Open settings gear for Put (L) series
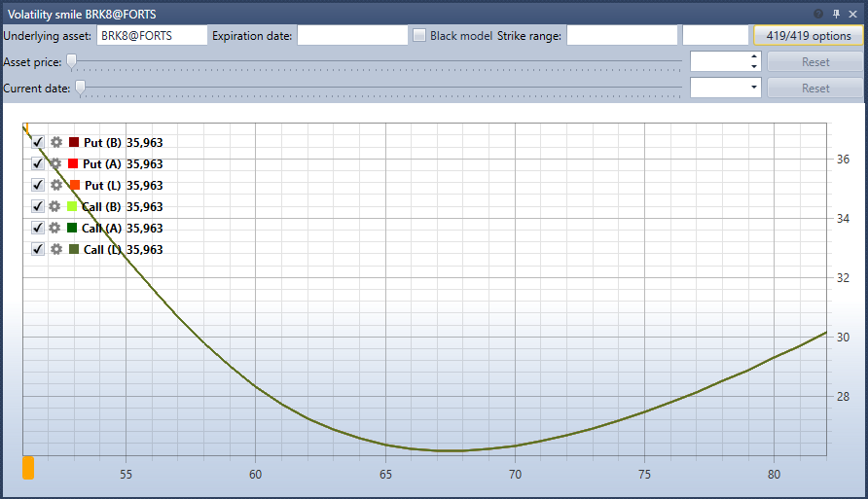The image size is (868, 499). click(x=56, y=185)
